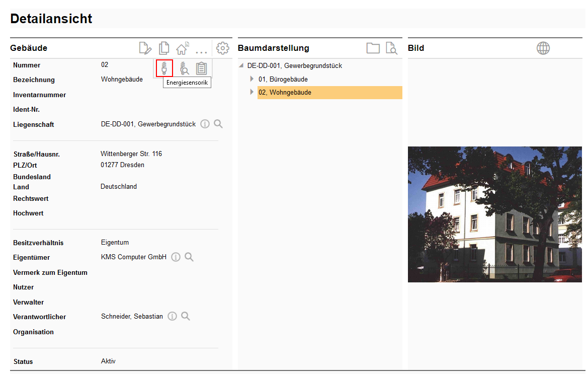
Task: Open the Gebäude settings gear
Action: click(x=222, y=48)
